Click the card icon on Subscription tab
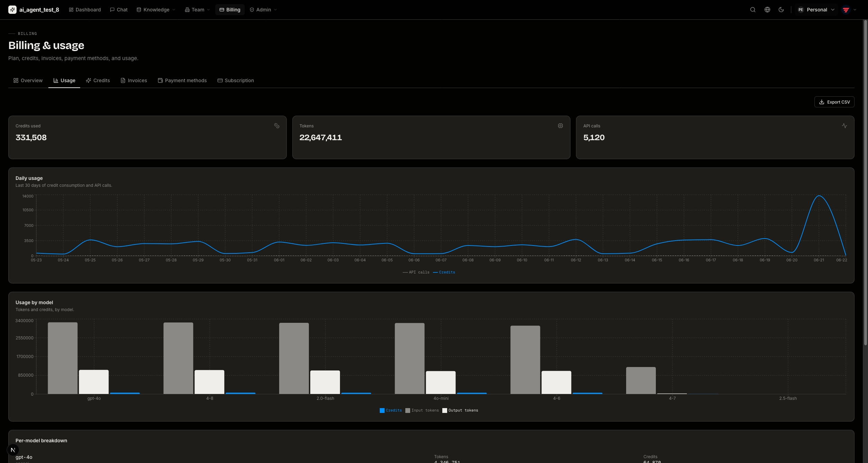868x463 pixels. (x=220, y=80)
